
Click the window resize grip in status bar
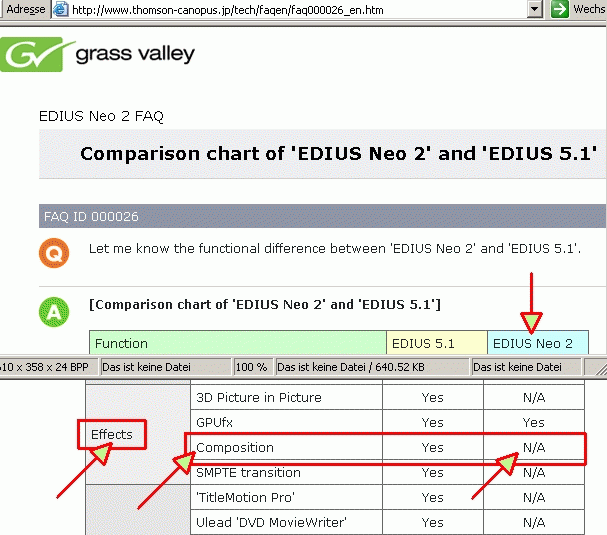click(x=600, y=368)
